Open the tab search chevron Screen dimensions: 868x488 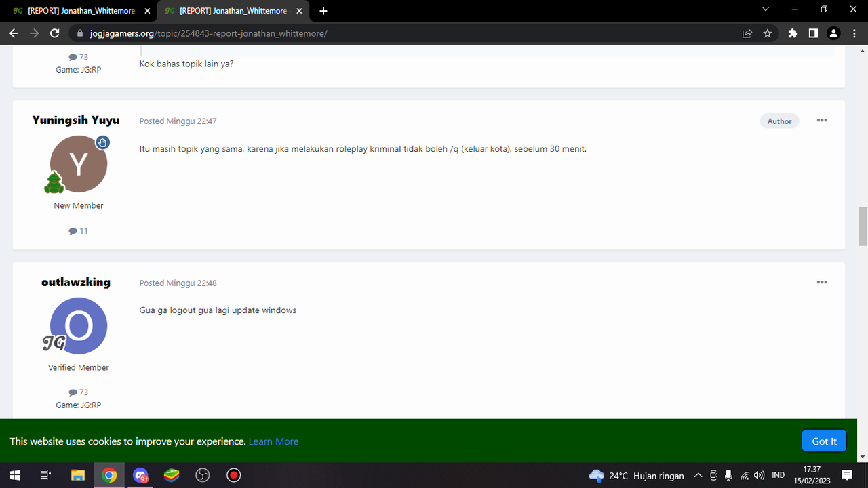pyautogui.click(x=766, y=9)
